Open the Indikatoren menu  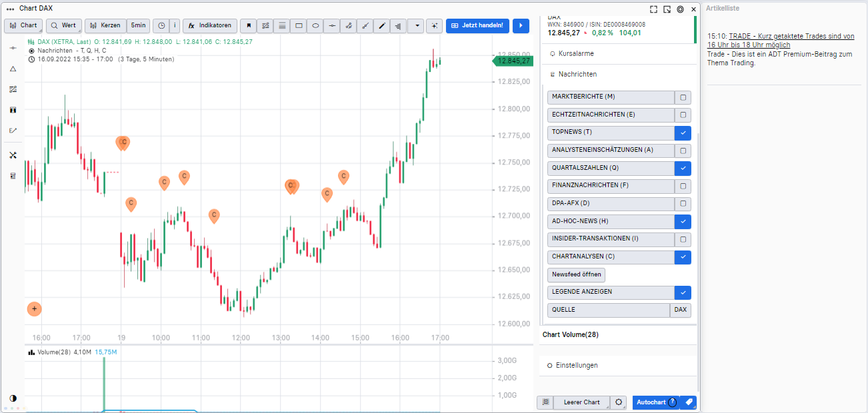(209, 25)
